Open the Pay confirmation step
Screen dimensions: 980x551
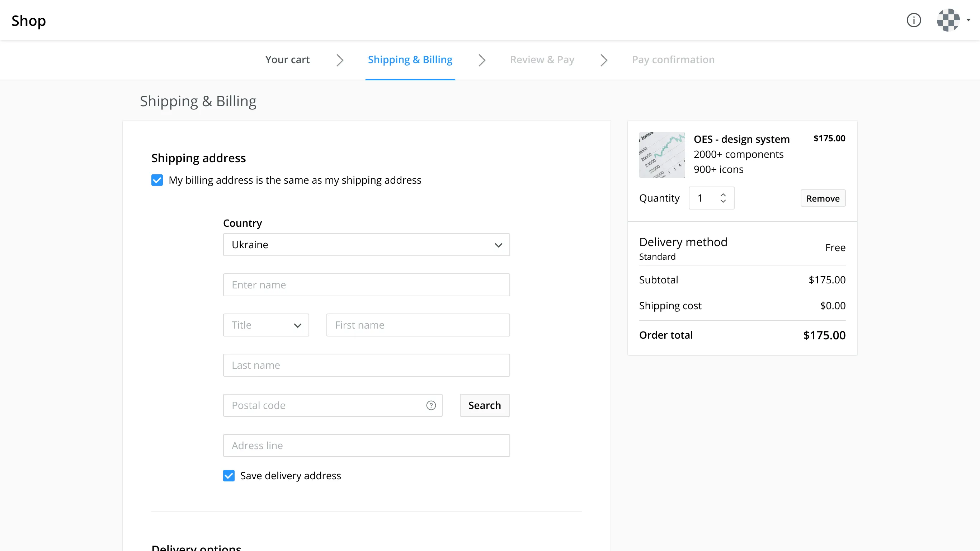coord(673,60)
